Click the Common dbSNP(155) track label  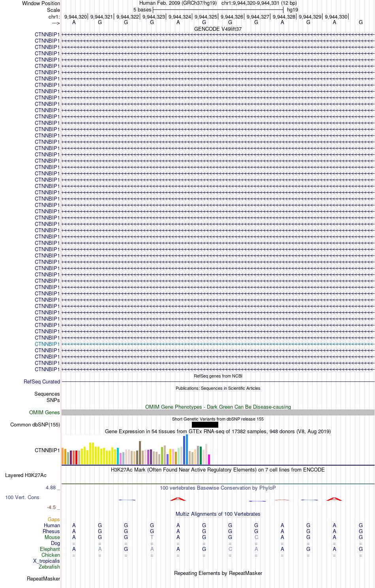tap(35, 425)
